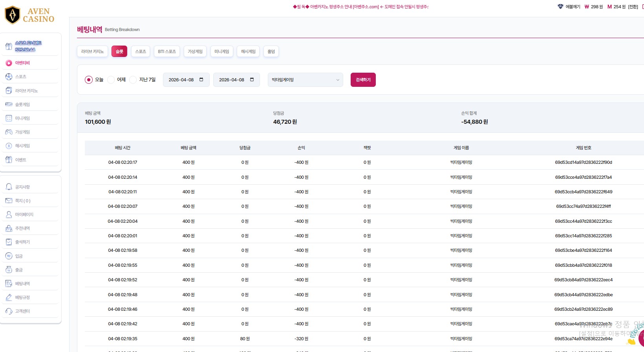Click the 스포츠 soccer ball icon in sidebar

(x=9, y=77)
